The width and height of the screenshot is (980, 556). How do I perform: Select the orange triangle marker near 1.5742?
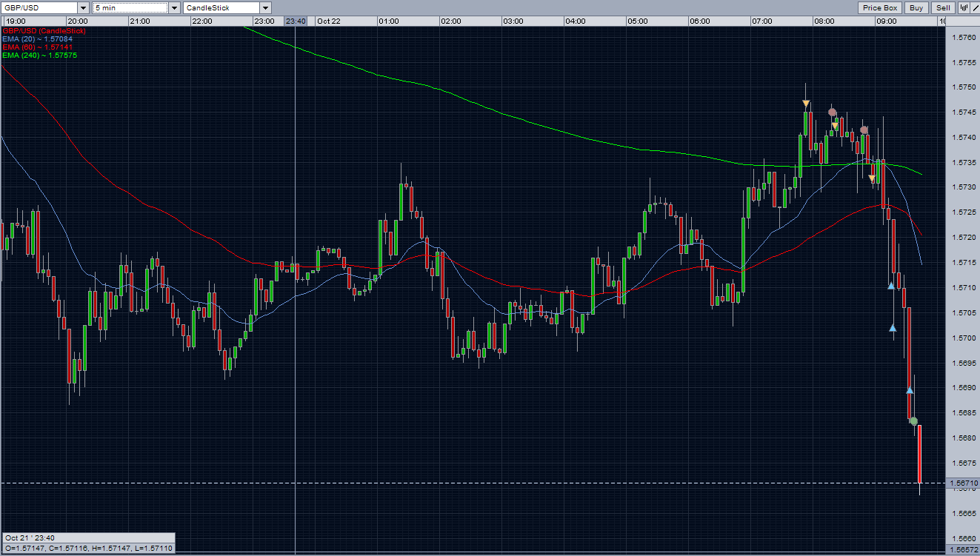(x=835, y=126)
